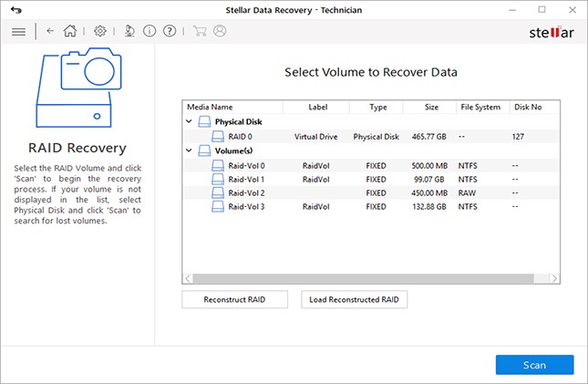Click the Virtual Drive label cell
Viewport: 588px width, 384px height.
[315, 137]
